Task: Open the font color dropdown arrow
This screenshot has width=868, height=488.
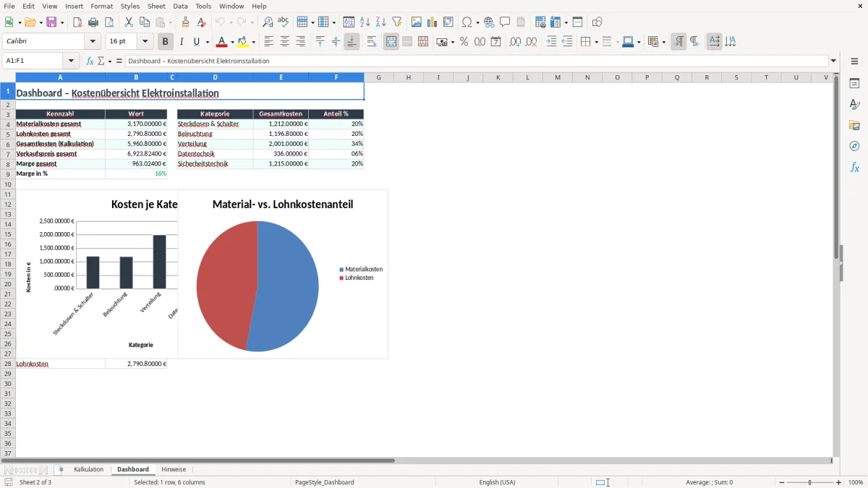Action: (x=232, y=42)
